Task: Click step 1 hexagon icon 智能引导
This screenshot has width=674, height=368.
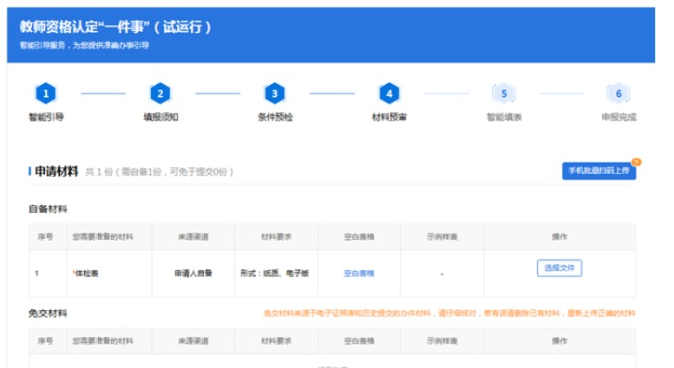Action: point(46,93)
